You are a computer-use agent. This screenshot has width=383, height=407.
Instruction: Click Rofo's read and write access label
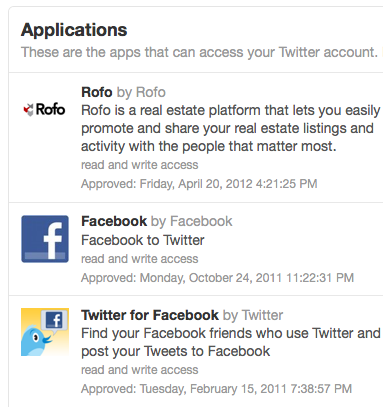[x=140, y=165]
